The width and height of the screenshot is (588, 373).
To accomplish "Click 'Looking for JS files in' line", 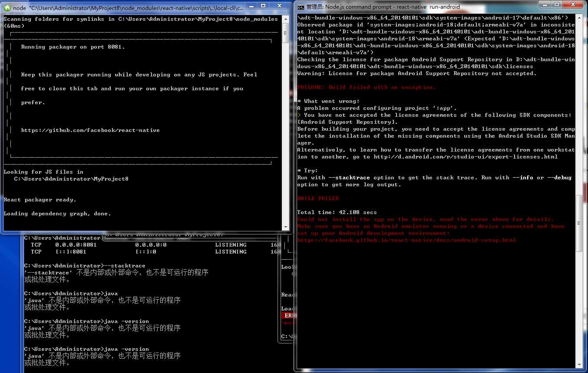I will [x=43, y=172].
